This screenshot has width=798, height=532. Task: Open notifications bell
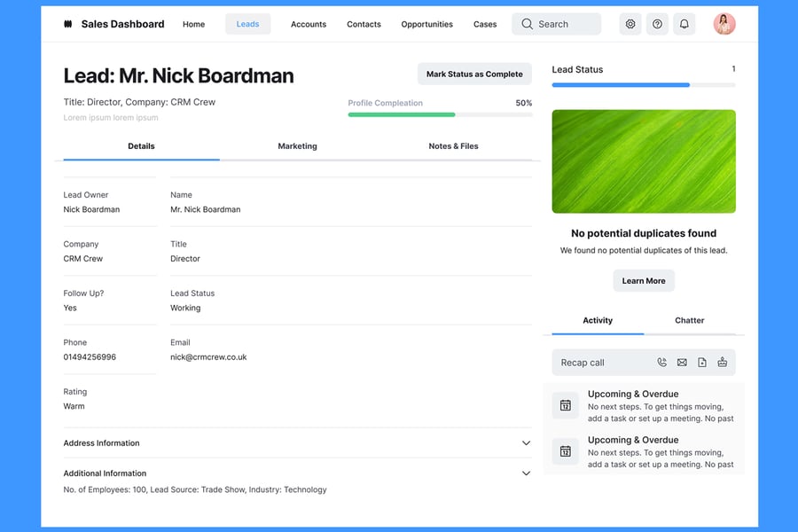(684, 24)
